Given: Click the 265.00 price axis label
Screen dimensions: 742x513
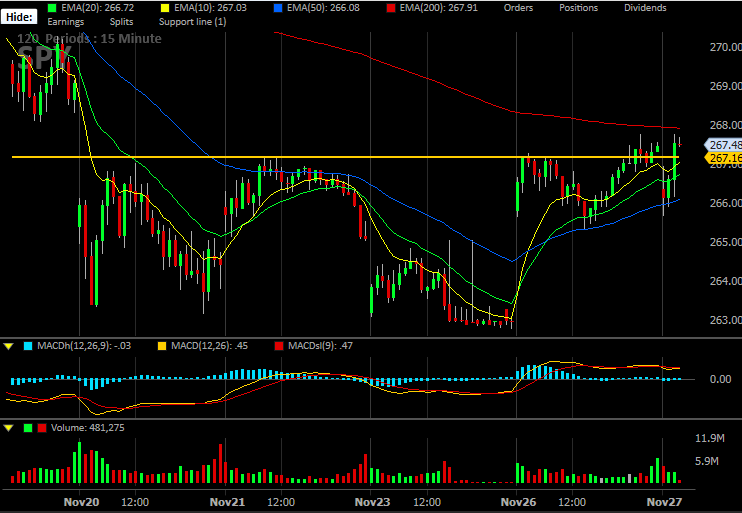Looking at the screenshot, I should pyautogui.click(x=725, y=242).
